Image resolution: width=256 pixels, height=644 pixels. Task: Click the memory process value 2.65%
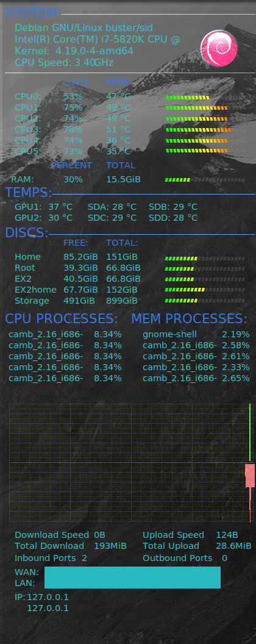[236, 378]
